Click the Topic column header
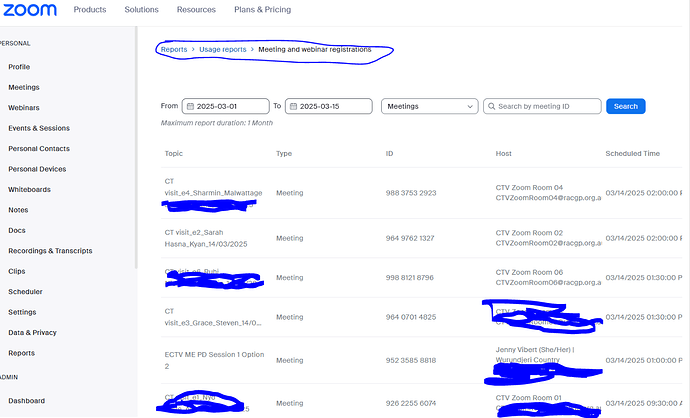 [173, 154]
